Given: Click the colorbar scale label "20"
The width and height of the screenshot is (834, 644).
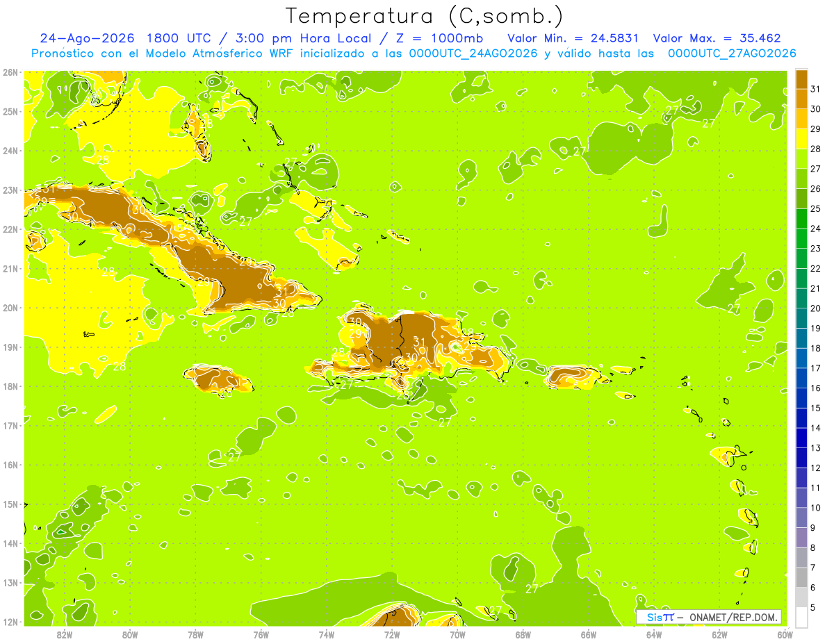Looking at the screenshot, I should (816, 308).
